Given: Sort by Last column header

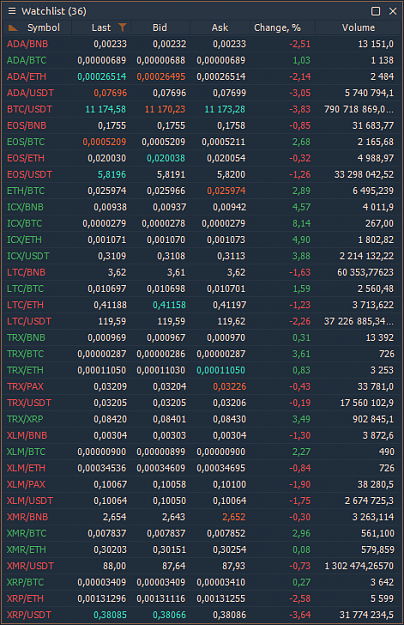Looking at the screenshot, I should point(101,28).
